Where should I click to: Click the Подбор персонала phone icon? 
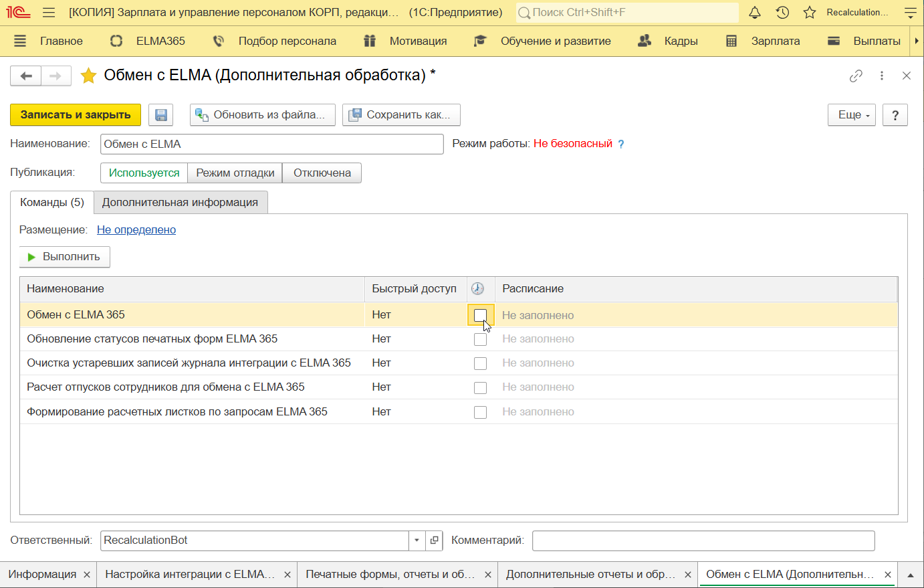[219, 41]
